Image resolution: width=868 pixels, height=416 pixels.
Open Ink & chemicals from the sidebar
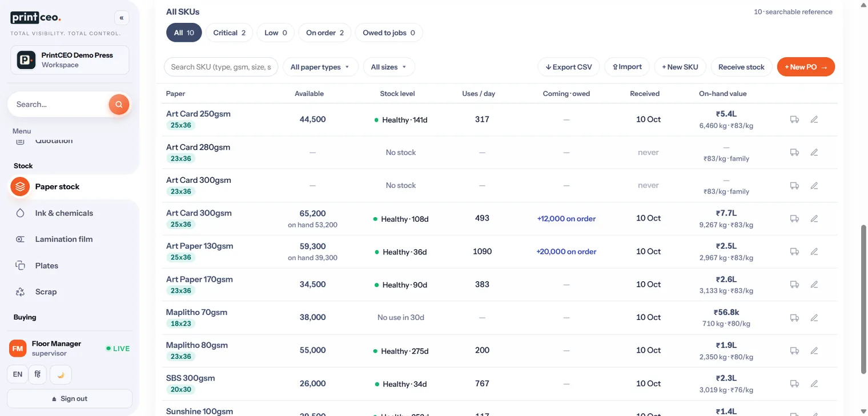(64, 213)
